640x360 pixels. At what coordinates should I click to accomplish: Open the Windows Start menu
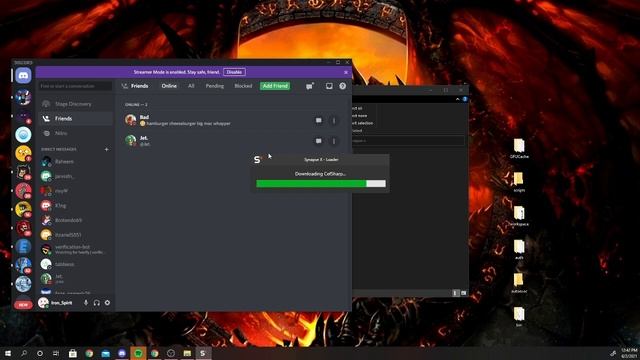coord(8,353)
